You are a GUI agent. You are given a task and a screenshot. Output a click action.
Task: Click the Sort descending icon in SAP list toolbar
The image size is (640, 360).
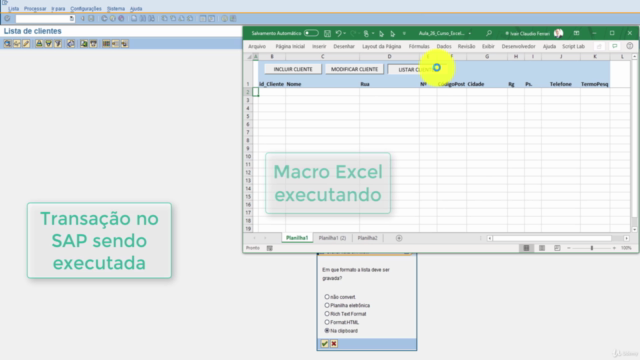(x=49, y=43)
